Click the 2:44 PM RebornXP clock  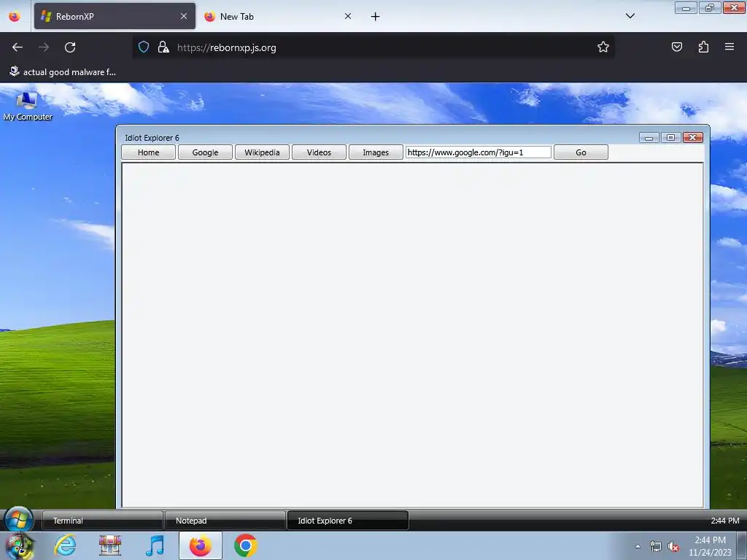tap(725, 521)
